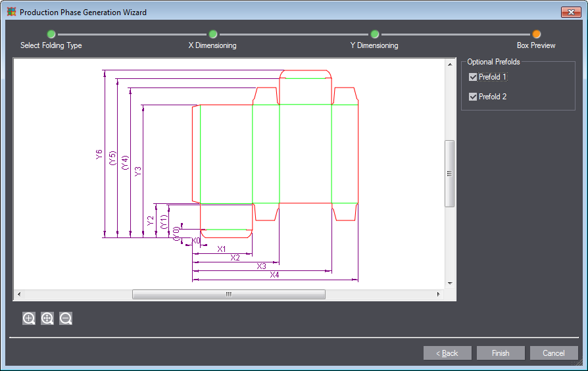Viewport: 588px width, 371px height.
Task: Go back with the Back button
Action: [x=447, y=353]
